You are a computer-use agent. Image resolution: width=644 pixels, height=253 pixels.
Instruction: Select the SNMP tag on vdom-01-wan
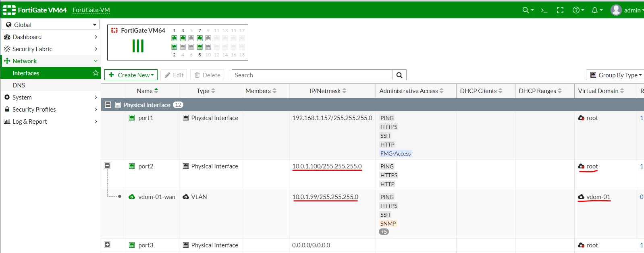pyautogui.click(x=388, y=224)
